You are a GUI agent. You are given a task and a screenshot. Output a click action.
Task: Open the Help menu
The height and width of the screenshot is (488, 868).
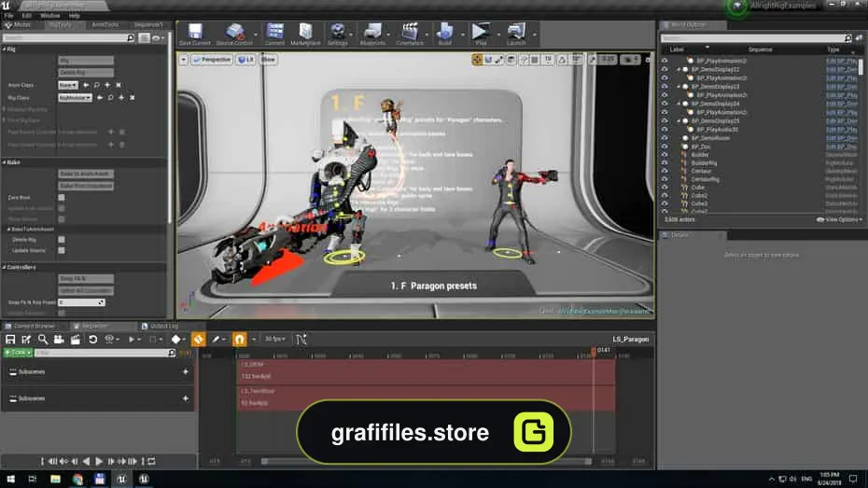75,16
